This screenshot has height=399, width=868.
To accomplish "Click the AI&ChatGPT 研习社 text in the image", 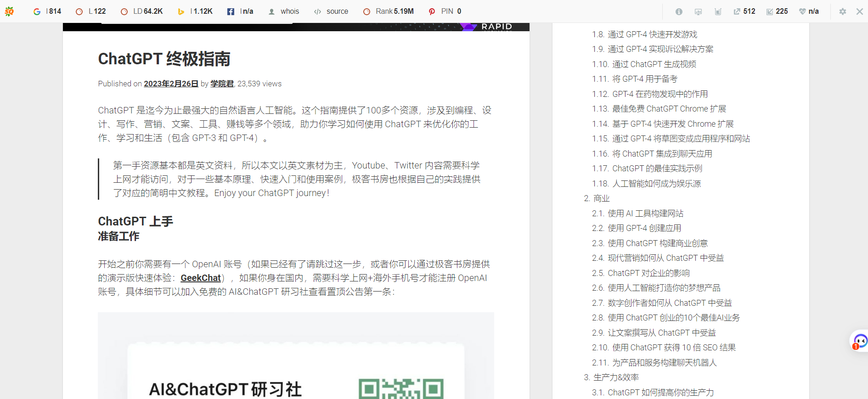I will pos(225,389).
